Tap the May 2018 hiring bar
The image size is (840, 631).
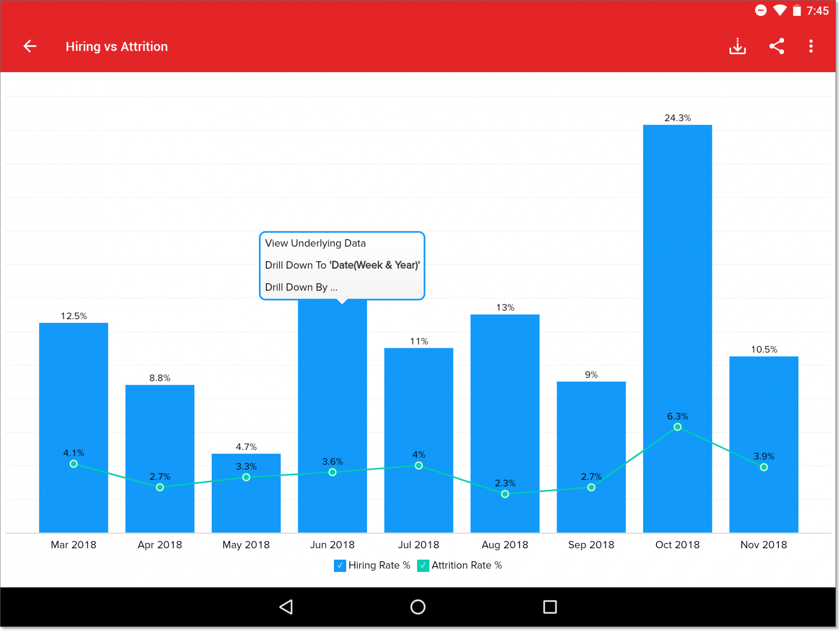coord(246,493)
